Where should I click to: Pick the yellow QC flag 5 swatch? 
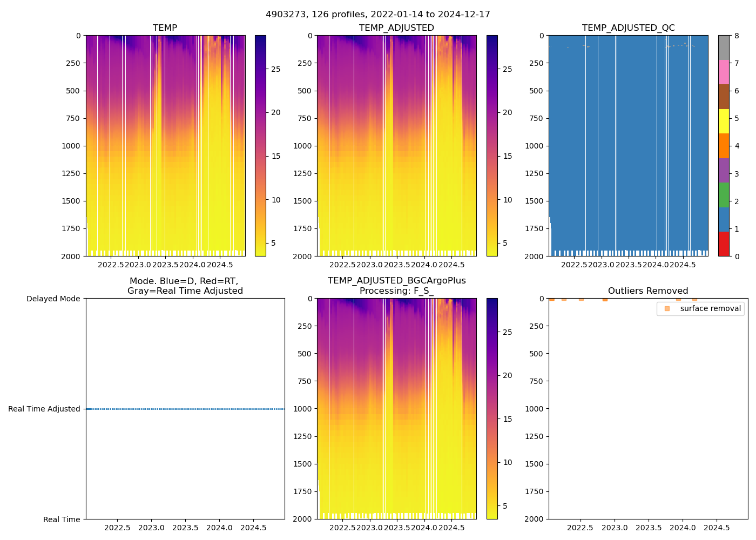coord(724,121)
